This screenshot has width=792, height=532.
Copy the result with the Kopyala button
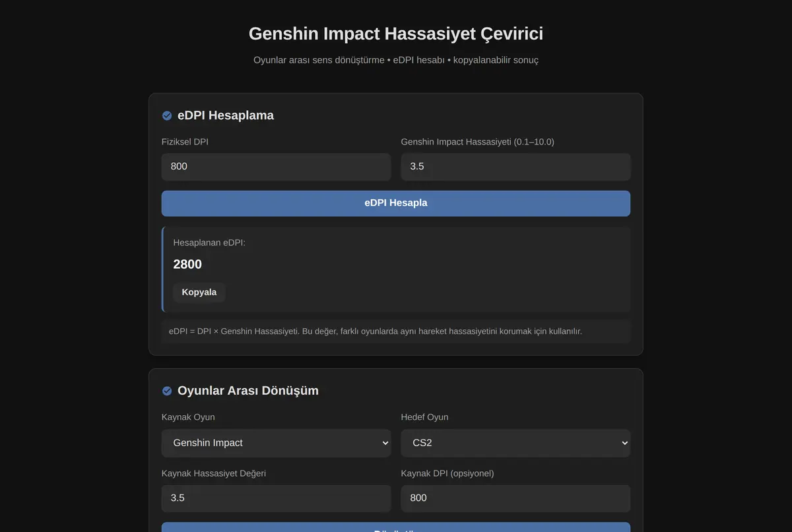tap(199, 292)
